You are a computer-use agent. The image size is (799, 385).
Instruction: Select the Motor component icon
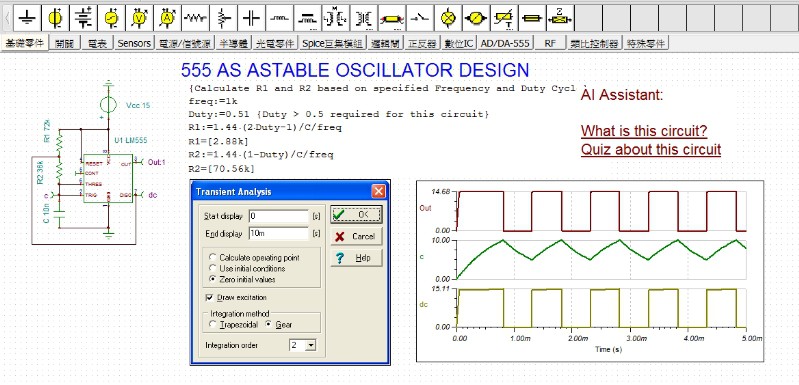coord(475,18)
